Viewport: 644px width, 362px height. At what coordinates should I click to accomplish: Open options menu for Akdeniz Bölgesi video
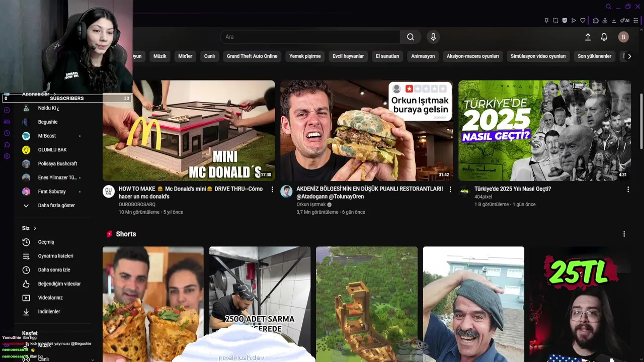[x=450, y=190]
